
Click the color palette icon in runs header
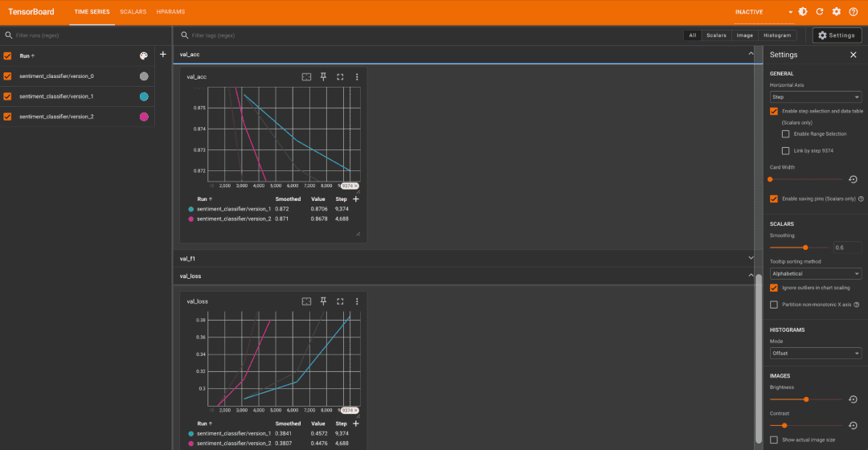[x=144, y=55]
